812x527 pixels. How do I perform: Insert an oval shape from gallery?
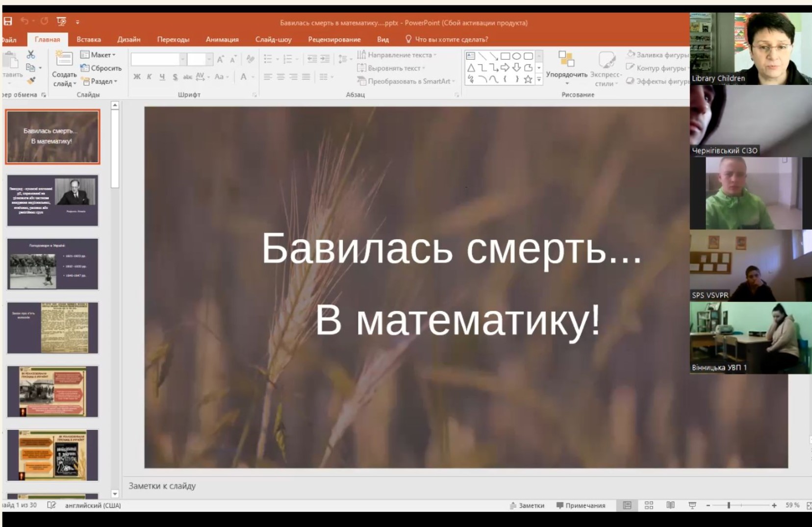516,56
